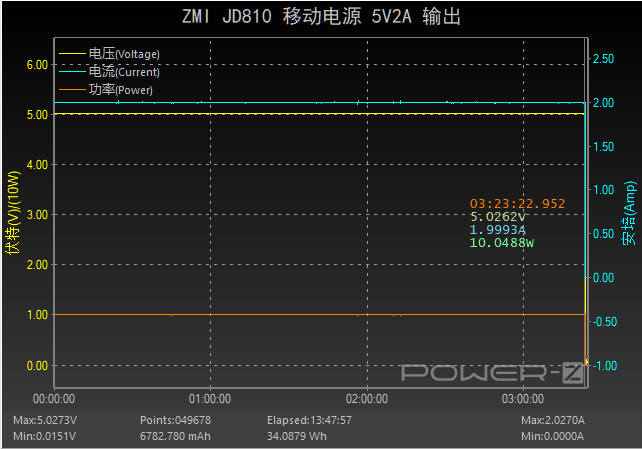642x449 pixels.
Task: Click the -0.50 right axis tick label
Action: click(x=605, y=322)
